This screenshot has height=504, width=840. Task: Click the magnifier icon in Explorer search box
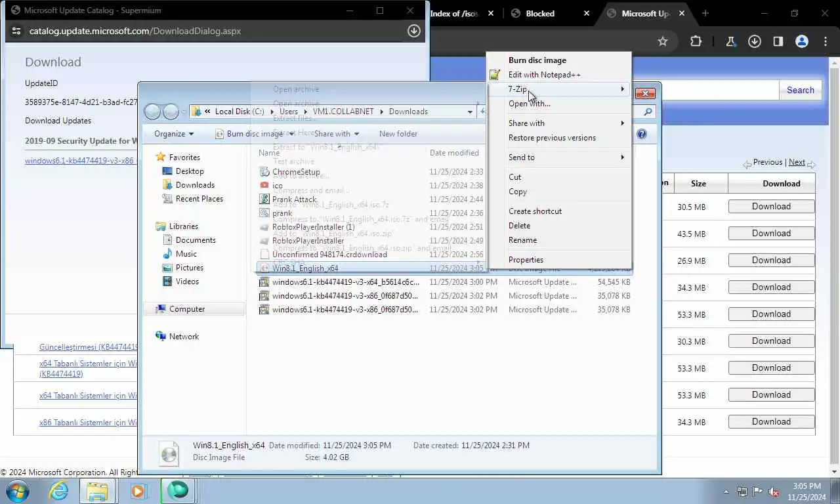(x=648, y=112)
